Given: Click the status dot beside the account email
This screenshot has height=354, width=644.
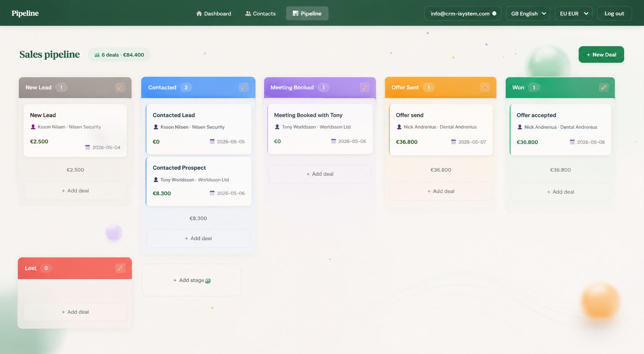Looking at the screenshot, I should [x=494, y=13].
